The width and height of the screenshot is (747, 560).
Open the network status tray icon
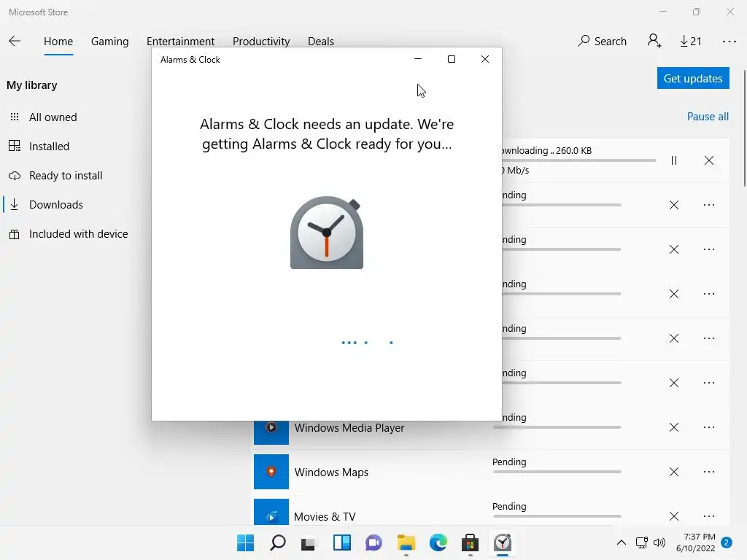click(x=642, y=542)
